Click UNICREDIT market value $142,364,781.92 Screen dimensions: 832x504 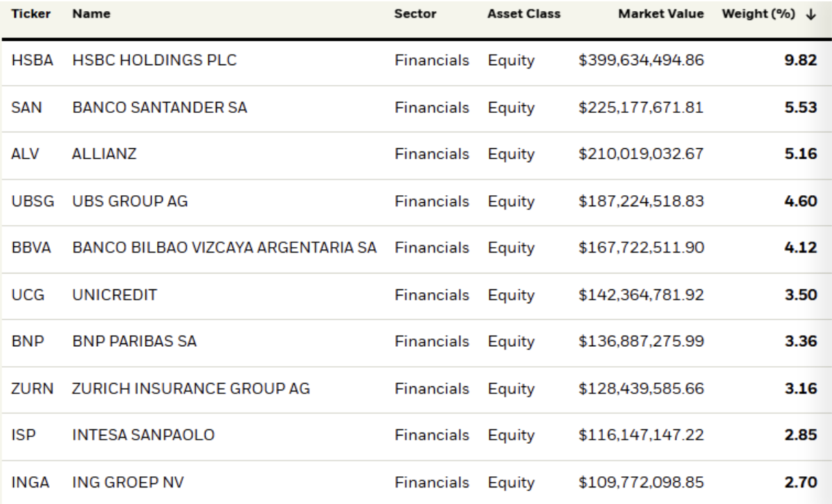[x=642, y=295]
